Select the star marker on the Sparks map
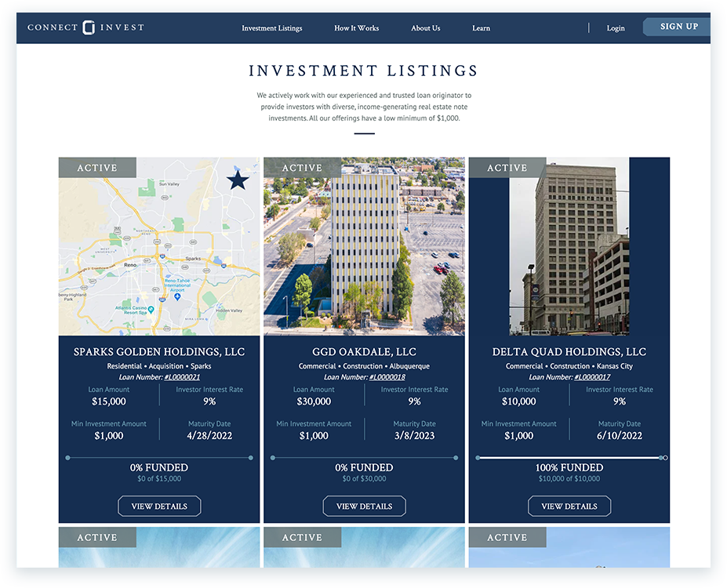Viewport: 727px width, 588px height. (236, 180)
